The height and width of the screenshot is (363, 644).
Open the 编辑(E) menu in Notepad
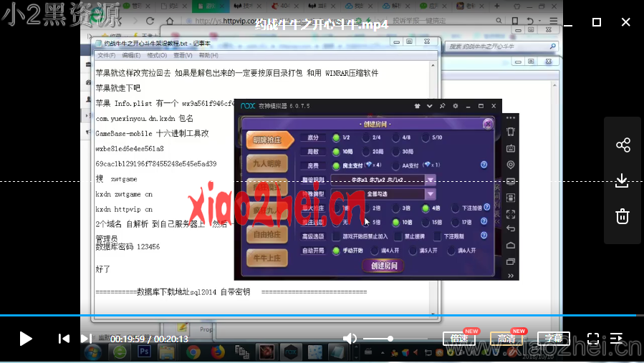tap(131, 55)
